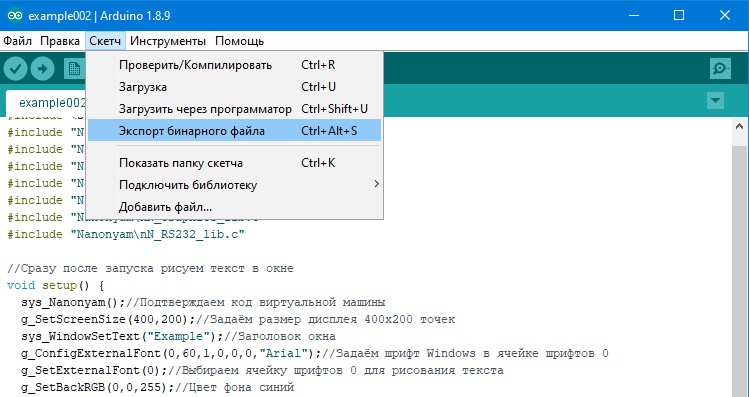Image resolution: width=749 pixels, height=397 pixels.
Task: Open the Правка menu
Action: click(60, 41)
